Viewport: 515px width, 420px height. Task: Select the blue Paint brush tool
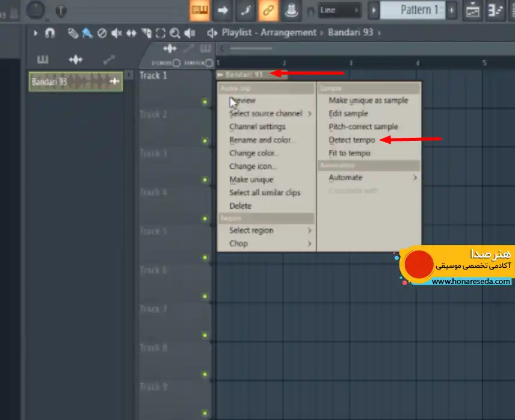(87, 33)
